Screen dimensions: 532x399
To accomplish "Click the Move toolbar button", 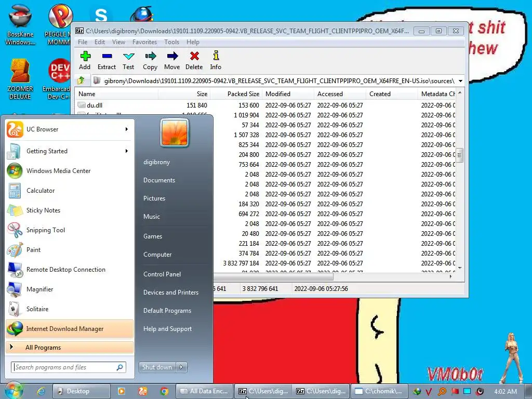I will tap(172, 60).
